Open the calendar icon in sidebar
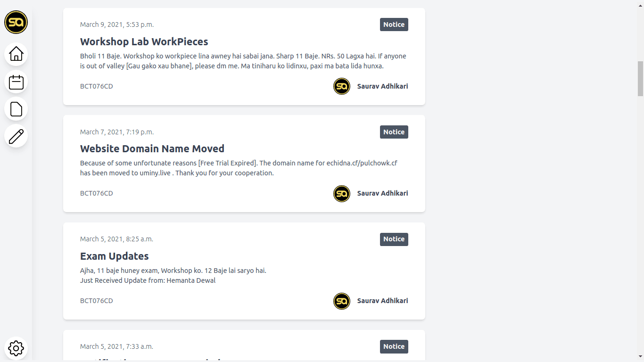Viewport: 644px width, 362px height. pyautogui.click(x=16, y=82)
